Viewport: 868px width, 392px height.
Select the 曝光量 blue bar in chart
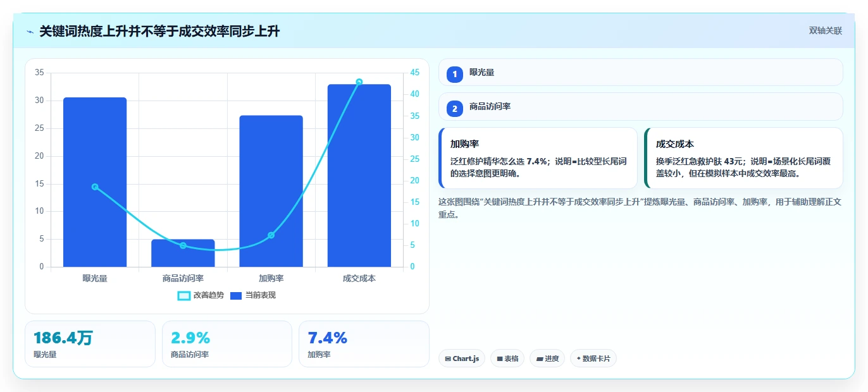pos(95,182)
